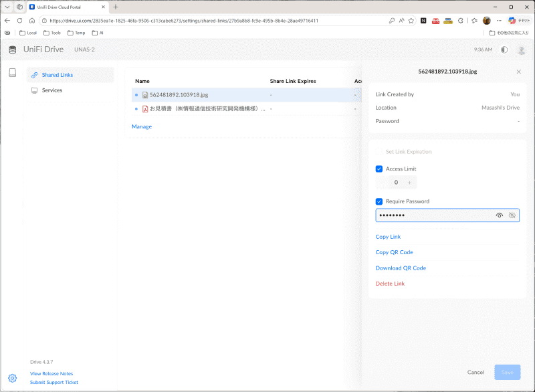Click the red Delete Link
The image size is (535, 392).
pos(390,284)
